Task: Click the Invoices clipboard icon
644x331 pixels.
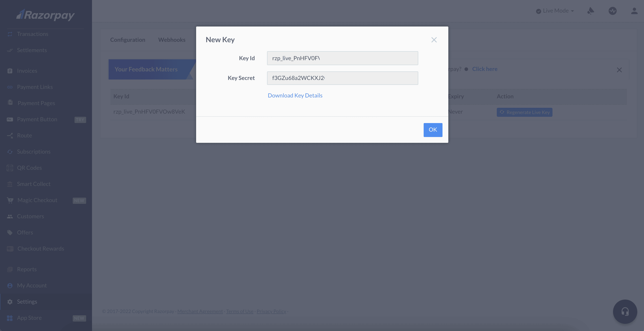Action: pyautogui.click(x=10, y=71)
